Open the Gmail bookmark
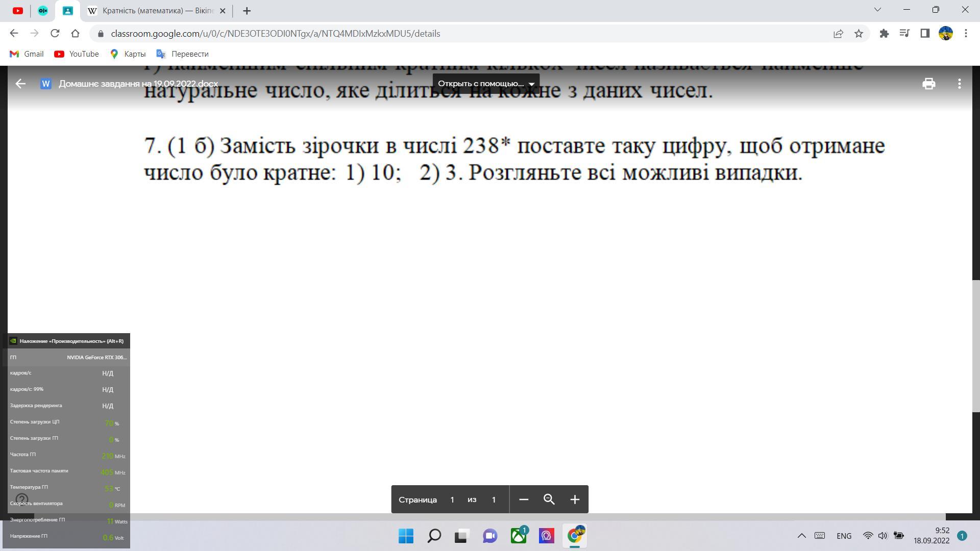Image resolution: width=980 pixels, height=551 pixels. tap(27, 54)
